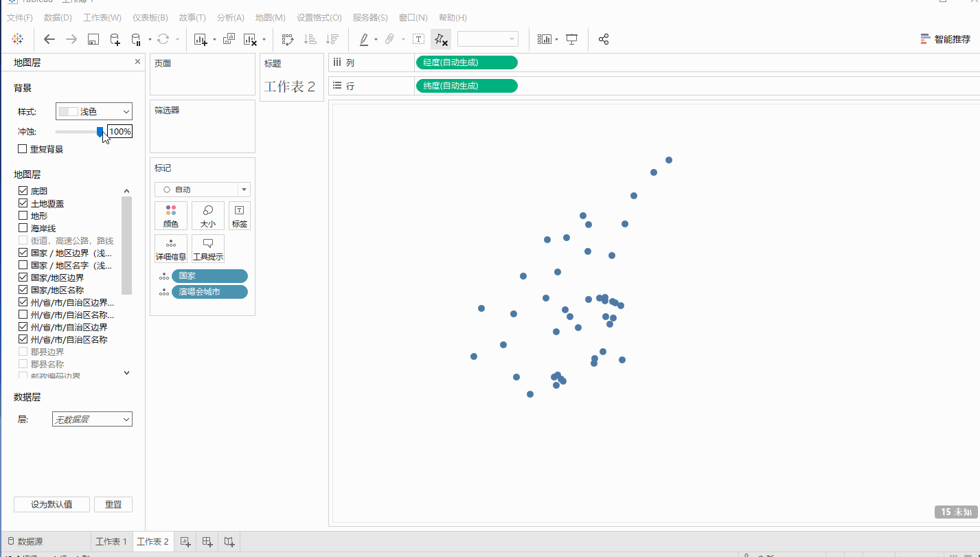This screenshot has height=557, width=980.
Task: Clear the worksheet icon
Action: tap(251, 39)
